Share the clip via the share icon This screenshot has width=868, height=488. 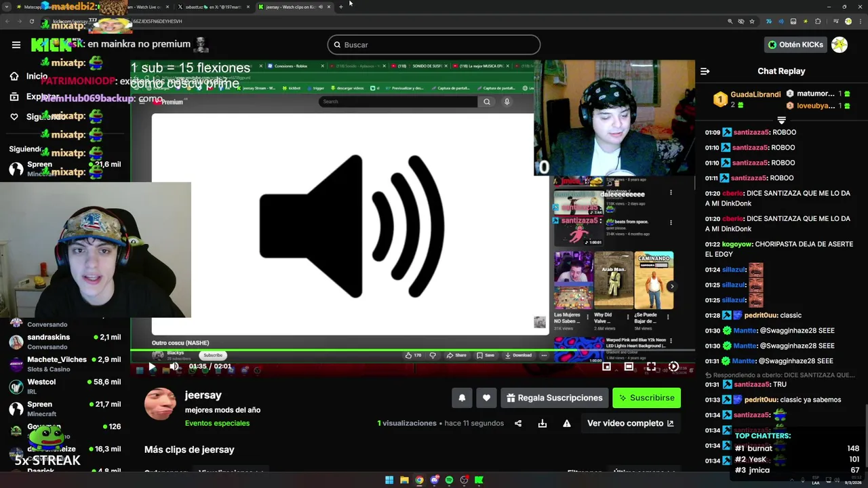[518, 424]
